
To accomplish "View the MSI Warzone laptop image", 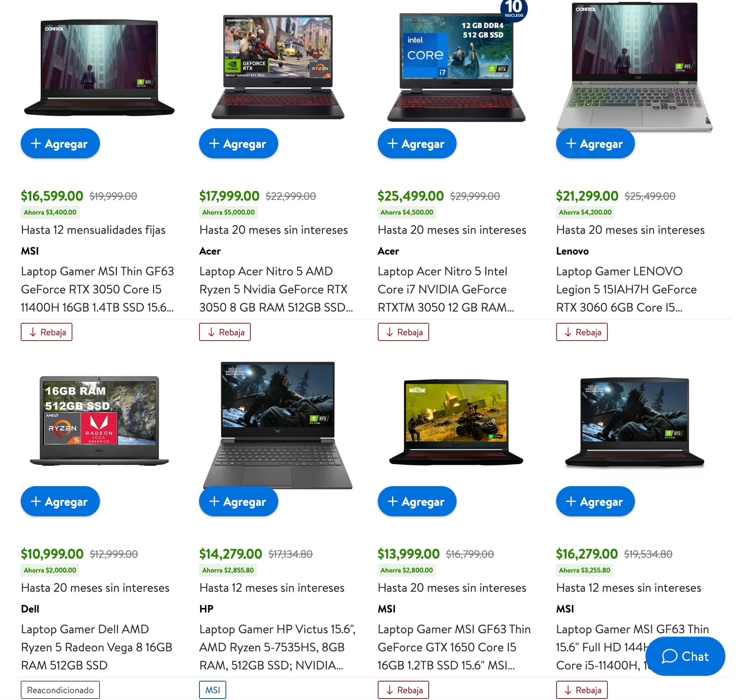I will tap(456, 422).
